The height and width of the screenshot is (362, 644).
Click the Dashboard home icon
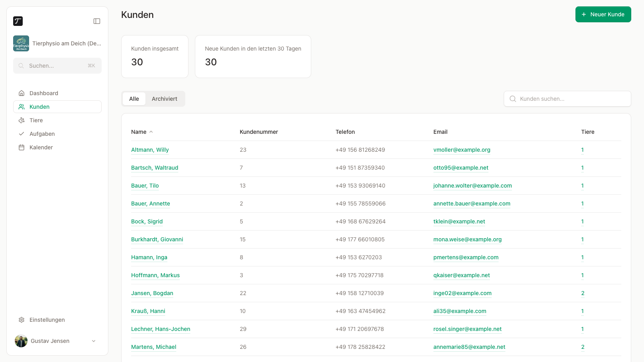[x=22, y=93]
